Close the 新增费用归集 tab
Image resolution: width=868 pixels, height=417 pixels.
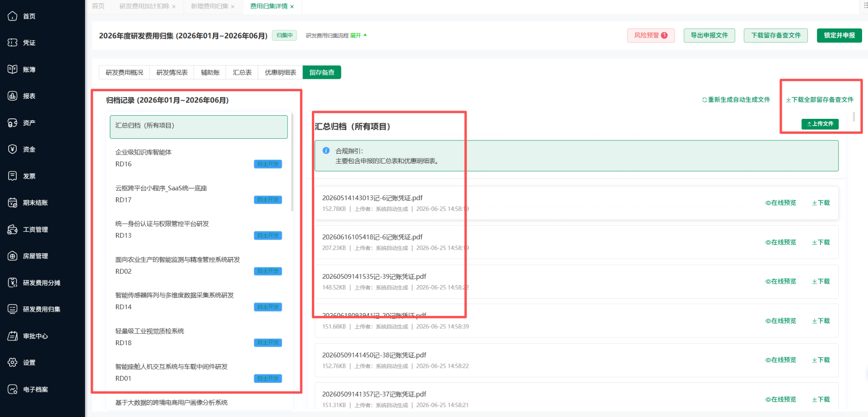tap(233, 6)
